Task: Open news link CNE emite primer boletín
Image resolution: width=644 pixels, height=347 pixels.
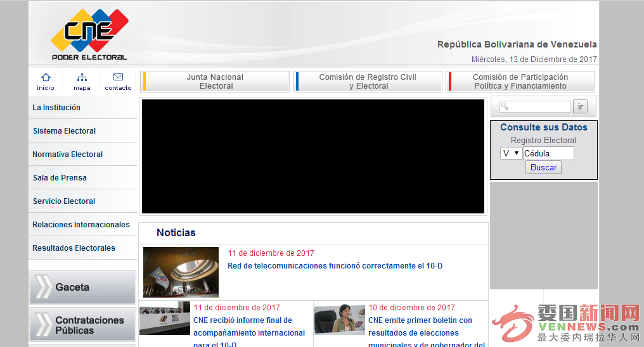Action: 427,332
